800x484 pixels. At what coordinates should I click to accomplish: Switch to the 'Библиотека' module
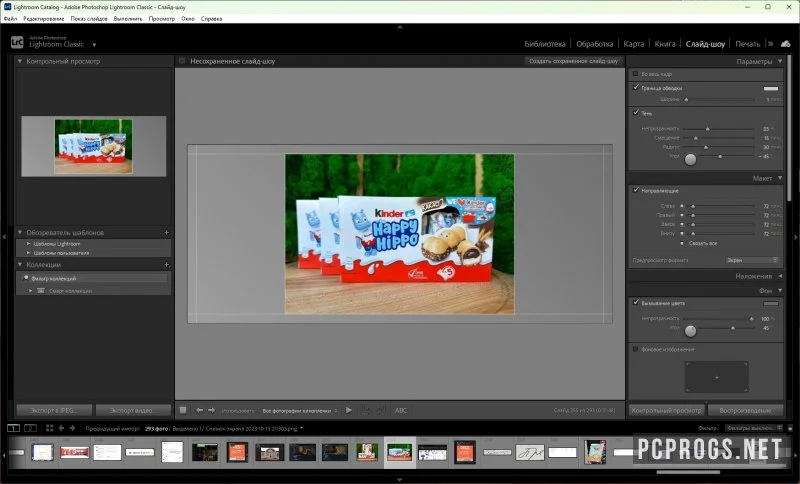click(x=545, y=44)
